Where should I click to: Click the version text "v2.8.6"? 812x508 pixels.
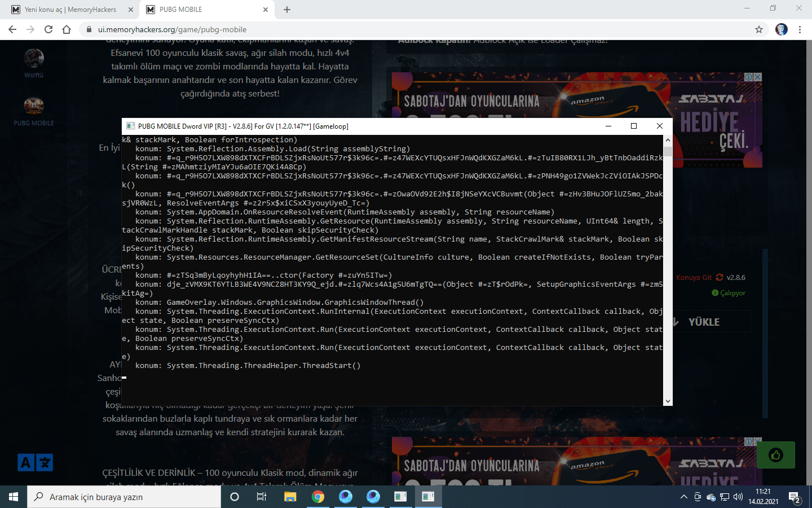[736, 278]
